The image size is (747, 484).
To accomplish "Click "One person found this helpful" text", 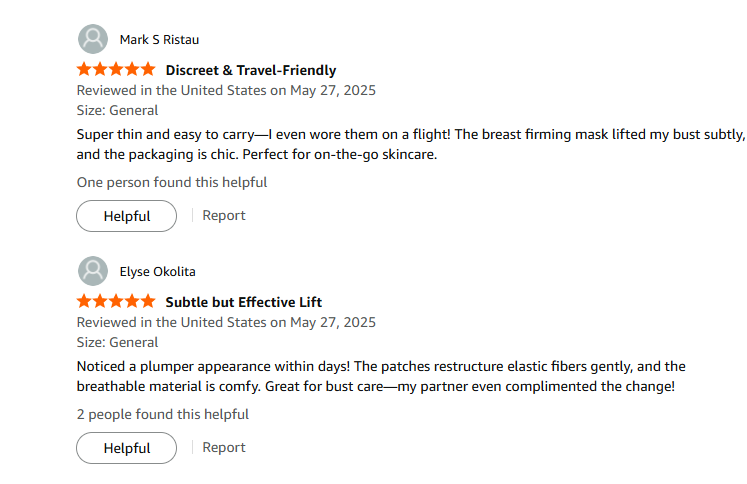I will coord(172,182).
